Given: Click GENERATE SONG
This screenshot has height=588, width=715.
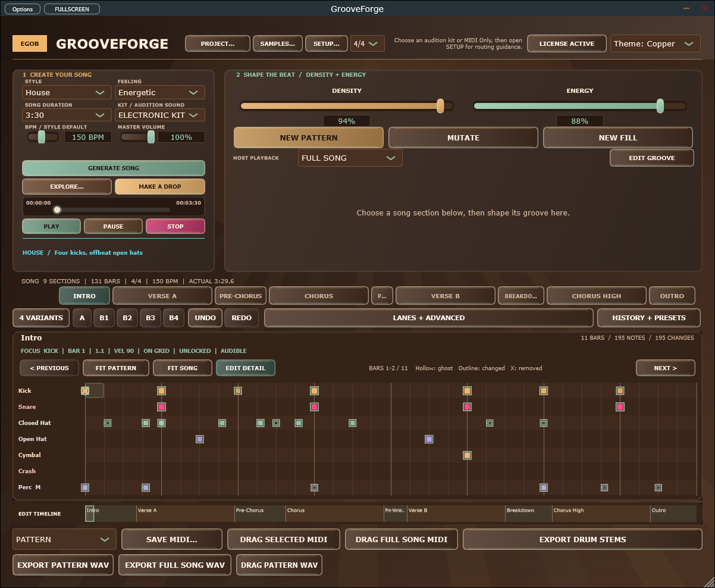Looking at the screenshot, I should (114, 168).
